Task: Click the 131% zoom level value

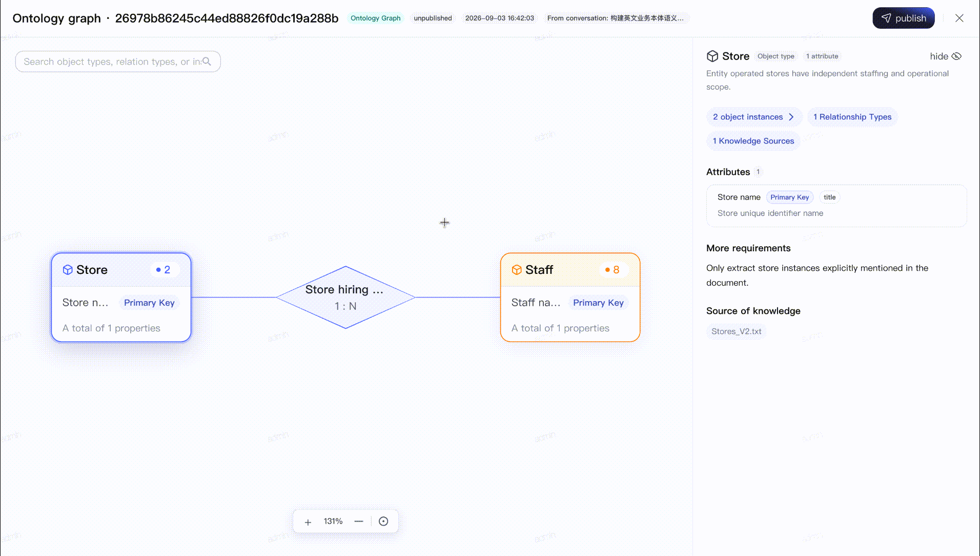Action: tap(333, 522)
